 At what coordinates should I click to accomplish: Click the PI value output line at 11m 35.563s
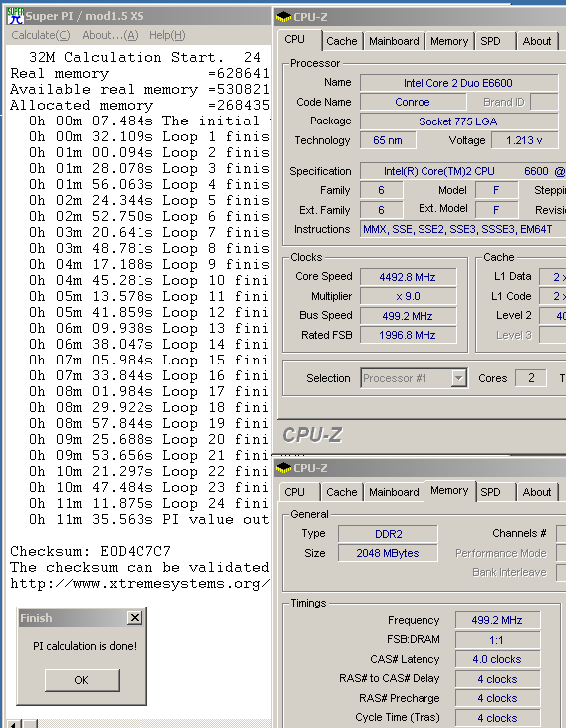tap(148, 519)
